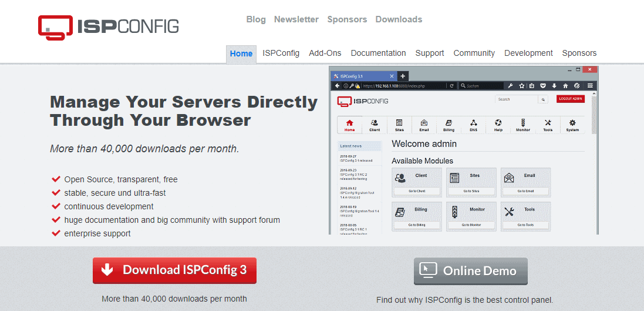Click the Email envelope module card icon
Image resolution: width=644 pixels, height=311 pixels.
click(x=509, y=178)
